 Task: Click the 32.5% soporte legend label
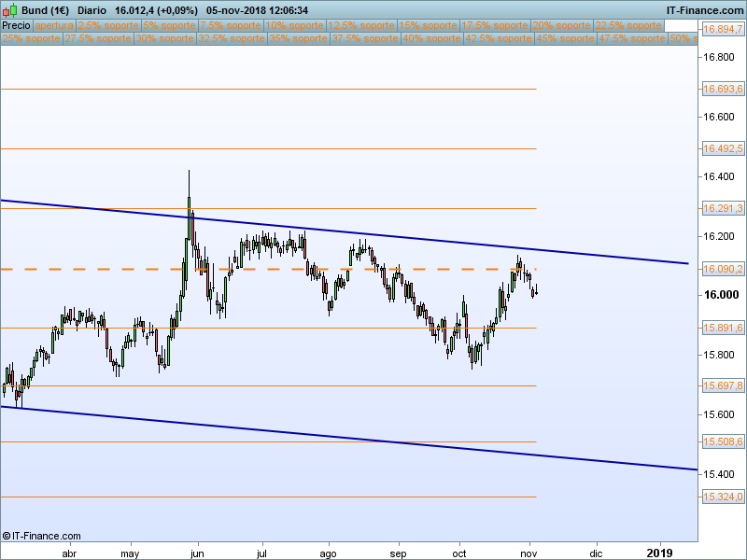coord(232,38)
